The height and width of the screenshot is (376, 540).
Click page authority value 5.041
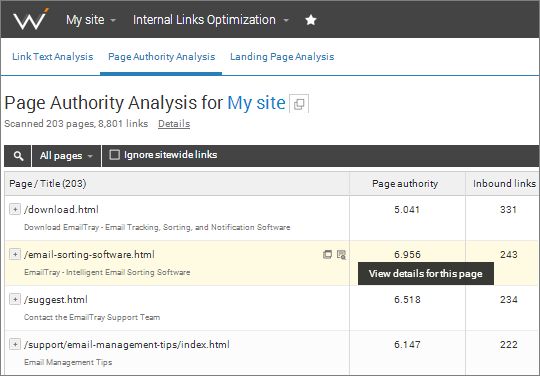click(407, 210)
